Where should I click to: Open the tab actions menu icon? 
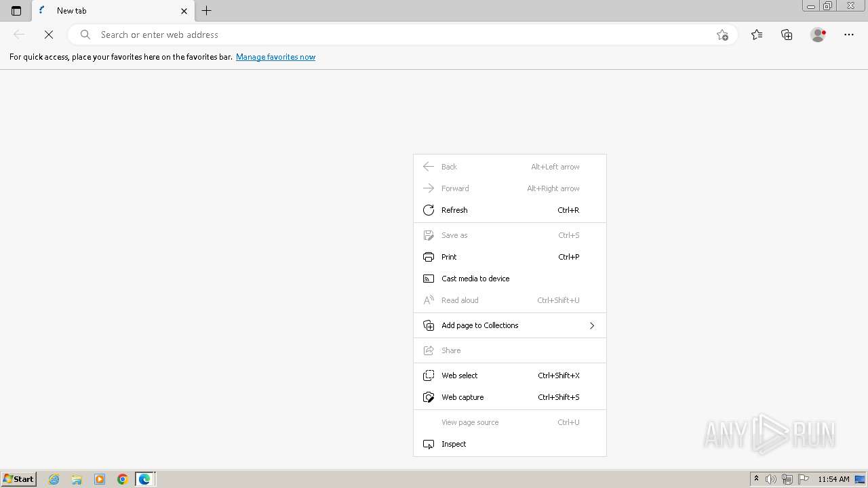(16, 11)
